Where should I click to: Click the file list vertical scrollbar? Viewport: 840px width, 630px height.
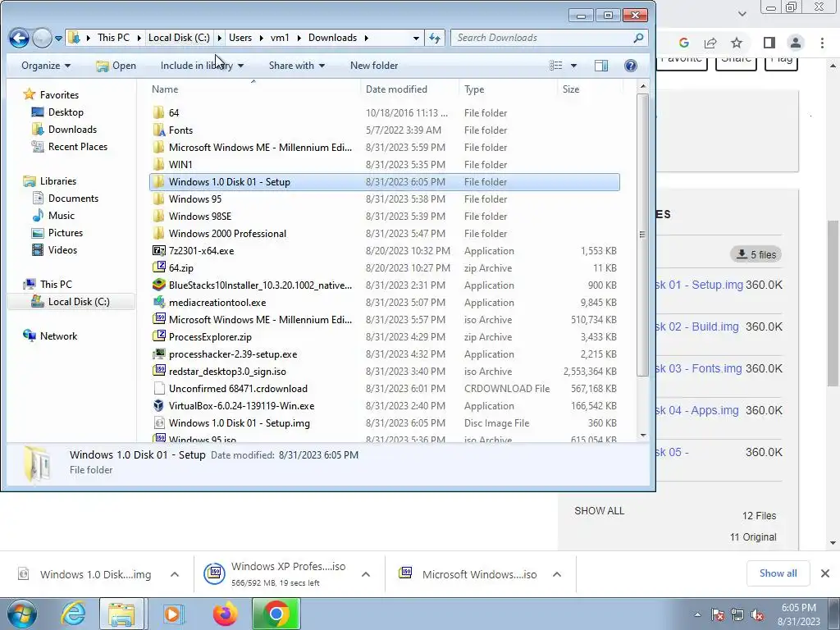click(x=643, y=235)
